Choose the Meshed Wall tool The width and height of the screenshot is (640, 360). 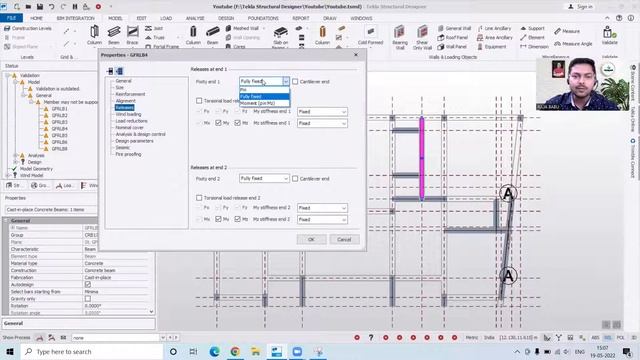coord(242,28)
